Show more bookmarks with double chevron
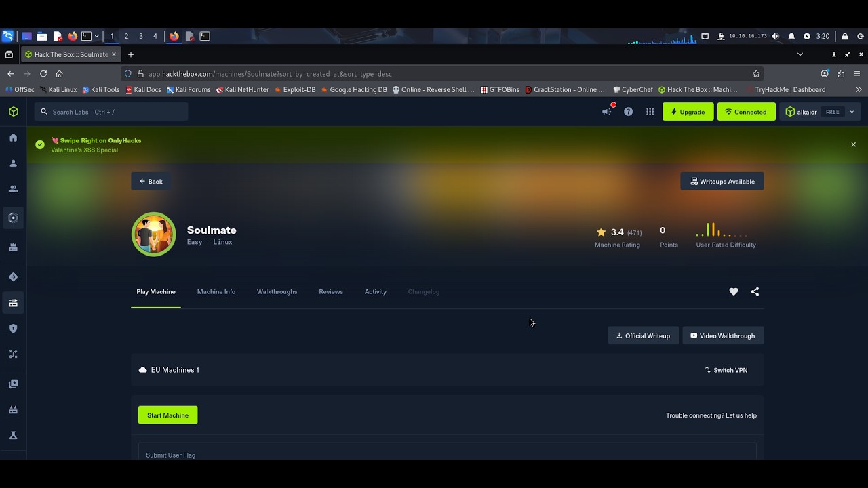 coord(859,89)
